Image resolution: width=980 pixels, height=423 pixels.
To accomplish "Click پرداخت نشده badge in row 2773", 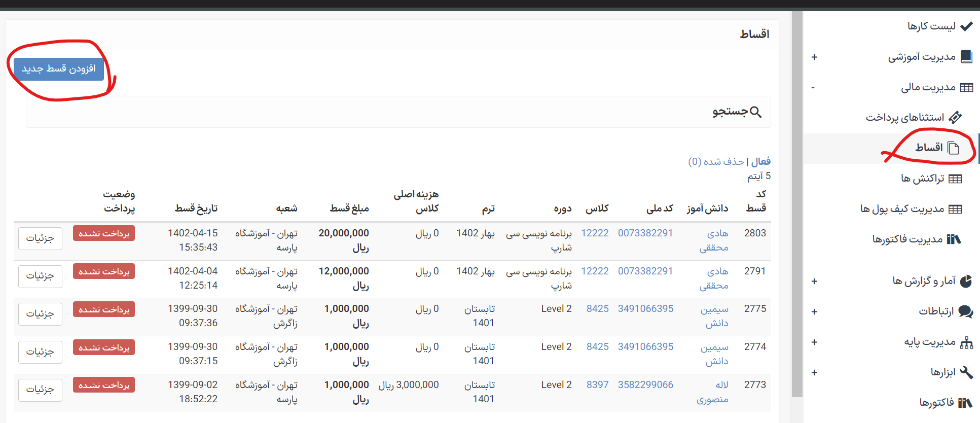I will click(x=104, y=385).
